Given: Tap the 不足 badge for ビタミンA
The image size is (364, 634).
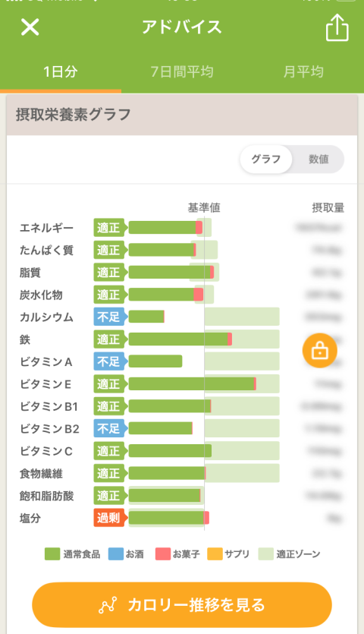Looking at the screenshot, I should [109, 361].
